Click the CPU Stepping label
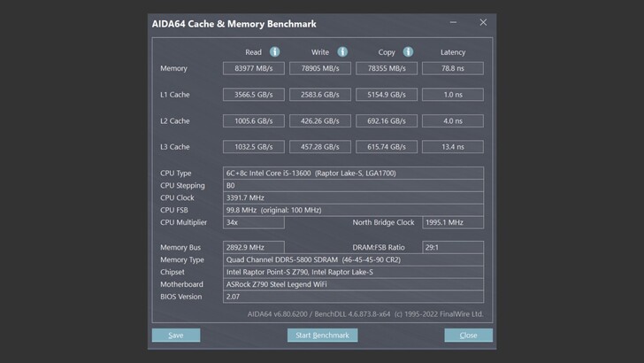 click(182, 185)
